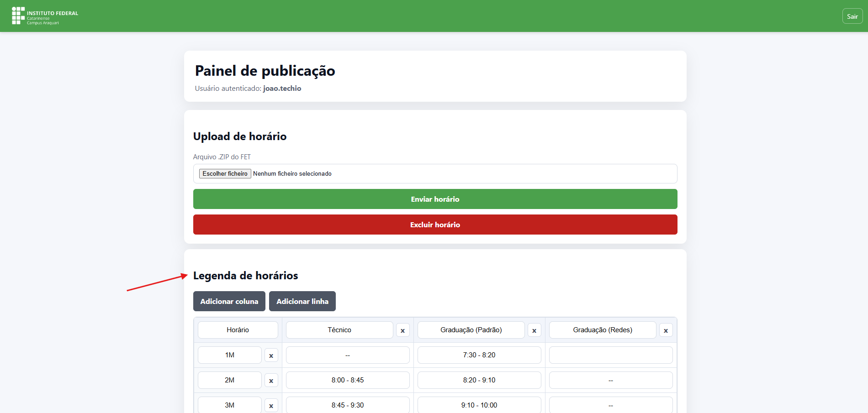
Task: Click the Graduação (Padrão) header input
Action: (471, 330)
